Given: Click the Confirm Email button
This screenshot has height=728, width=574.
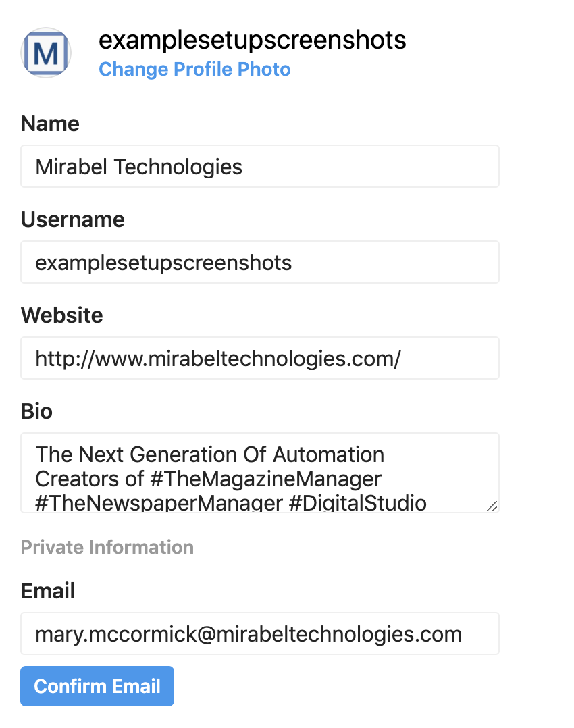Looking at the screenshot, I should 97,686.
